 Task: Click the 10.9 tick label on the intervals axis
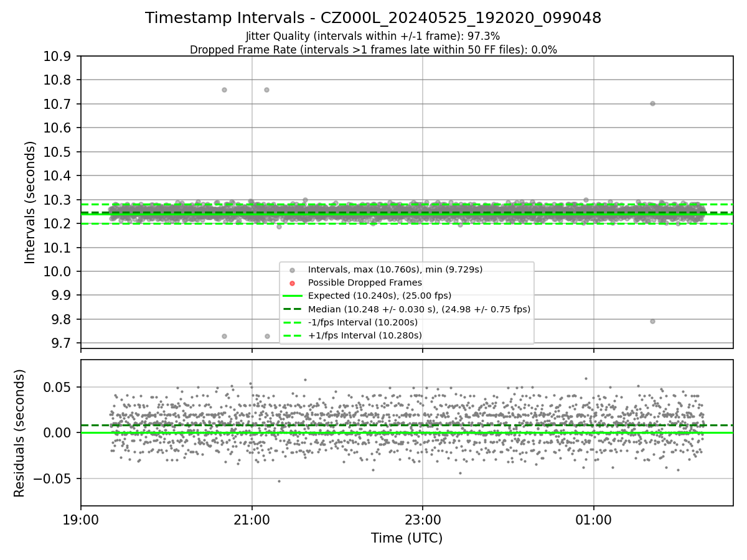(59, 57)
